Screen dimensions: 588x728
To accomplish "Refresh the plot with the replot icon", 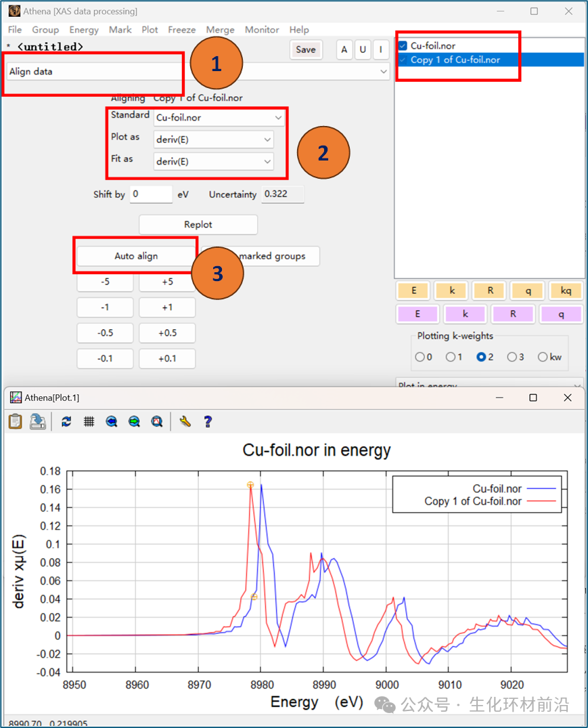I will click(x=66, y=422).
